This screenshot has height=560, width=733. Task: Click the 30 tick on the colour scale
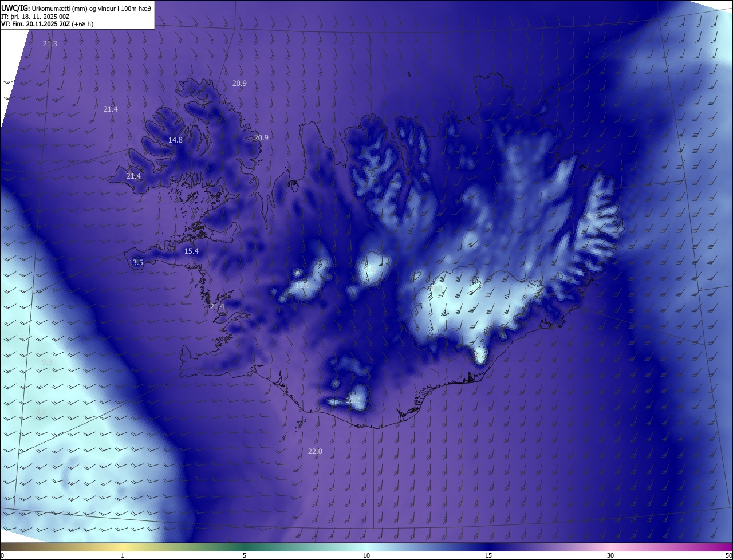[x=610, y=556]
